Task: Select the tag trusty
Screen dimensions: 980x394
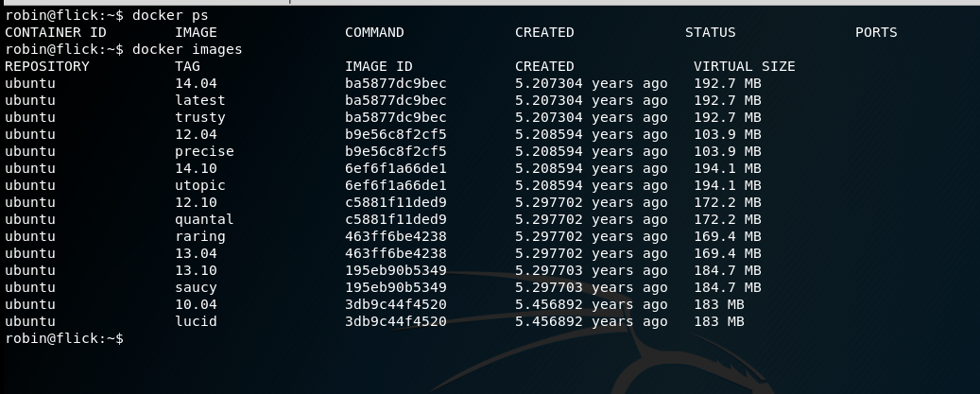Action: point(200,117)
